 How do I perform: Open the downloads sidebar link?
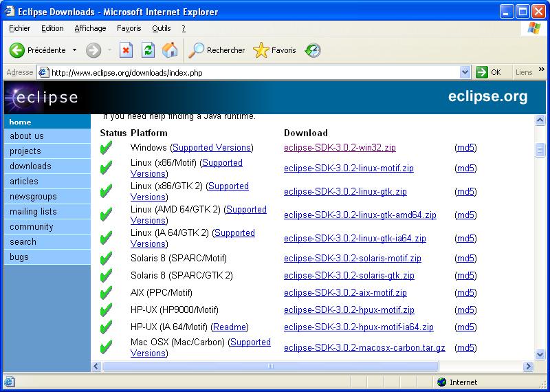(31, 166)
